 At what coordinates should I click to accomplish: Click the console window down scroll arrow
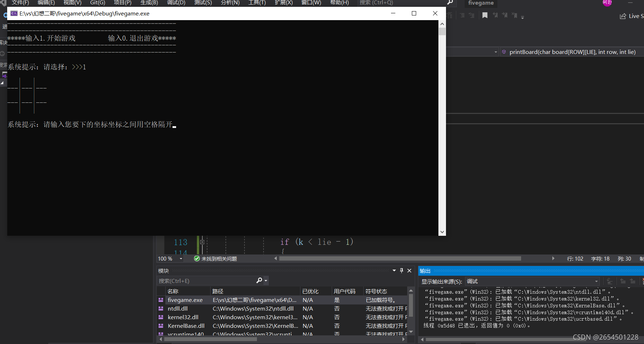442,232
